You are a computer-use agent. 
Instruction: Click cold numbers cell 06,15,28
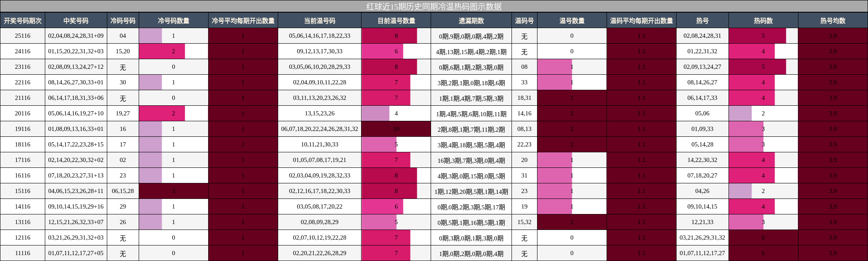point(123,191)
